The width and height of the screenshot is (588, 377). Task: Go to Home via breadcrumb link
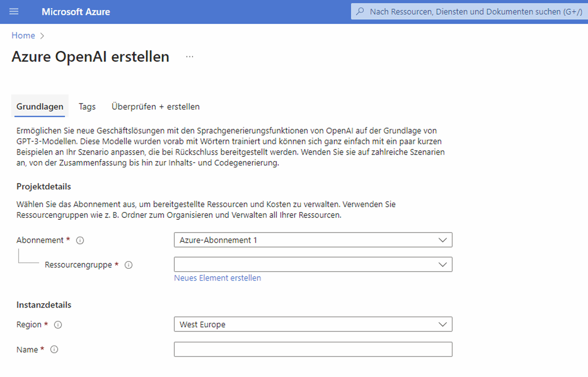tap(23, 36)
